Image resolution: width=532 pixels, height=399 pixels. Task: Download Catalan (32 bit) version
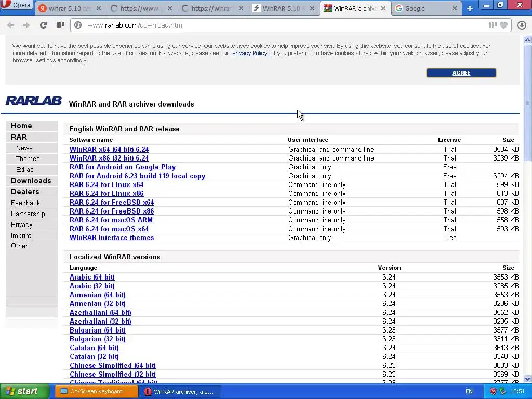94,356
